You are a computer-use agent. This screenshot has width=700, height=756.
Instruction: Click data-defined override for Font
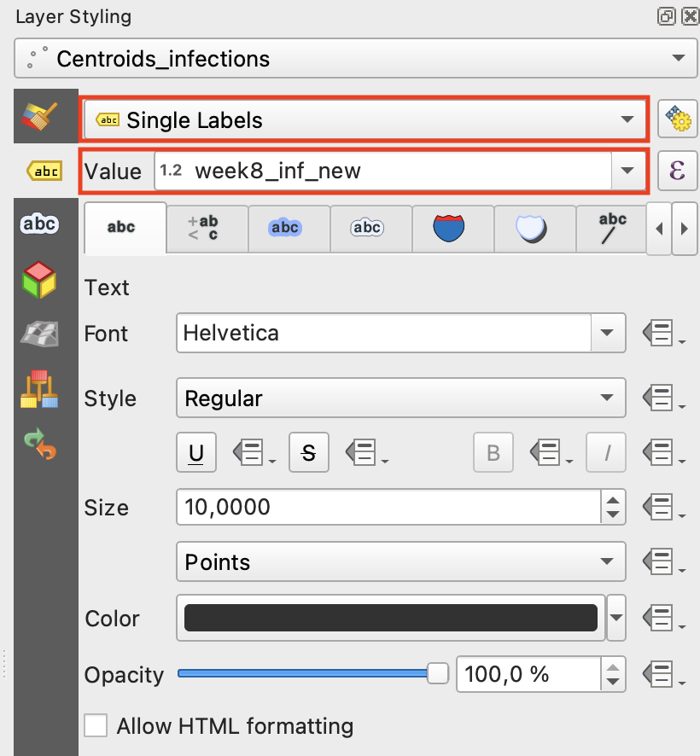(662, 334)
